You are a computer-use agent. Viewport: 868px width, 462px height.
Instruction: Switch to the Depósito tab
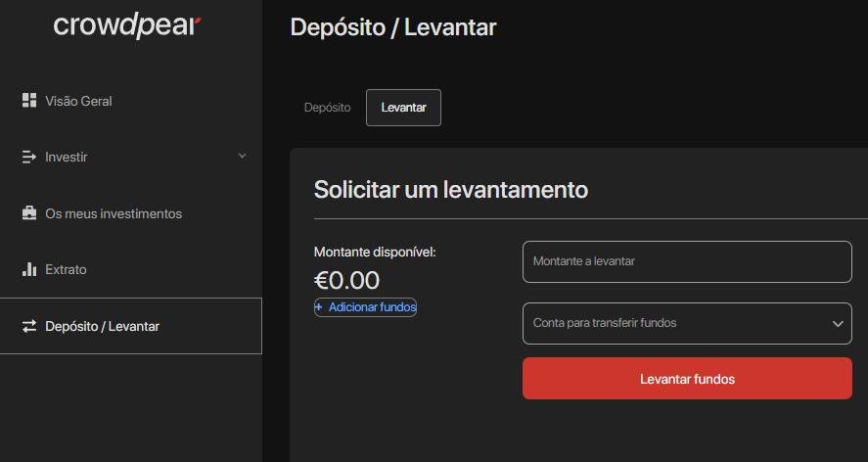(327, 108)
